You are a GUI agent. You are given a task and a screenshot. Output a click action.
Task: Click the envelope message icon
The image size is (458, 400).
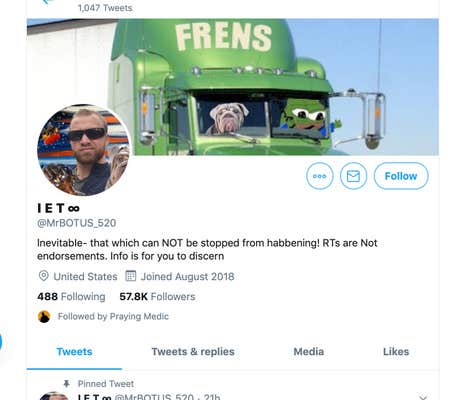353,176
